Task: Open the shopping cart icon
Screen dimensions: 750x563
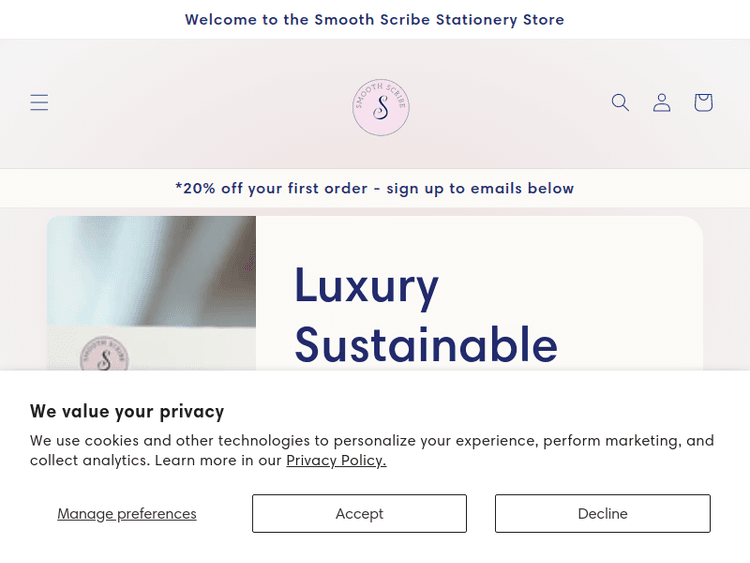Action: click(x=703, y=102)
